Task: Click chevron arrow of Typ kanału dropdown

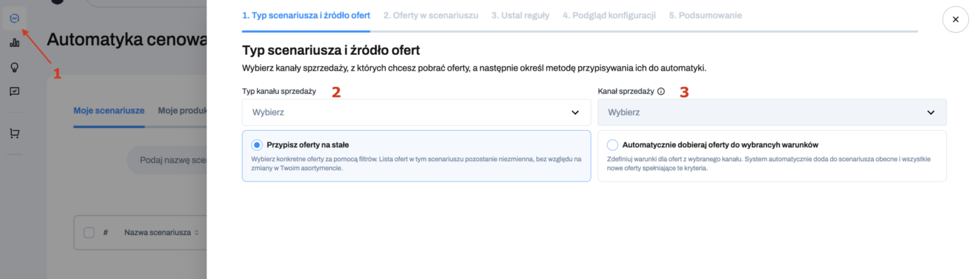Action: (x=575, y=112)
